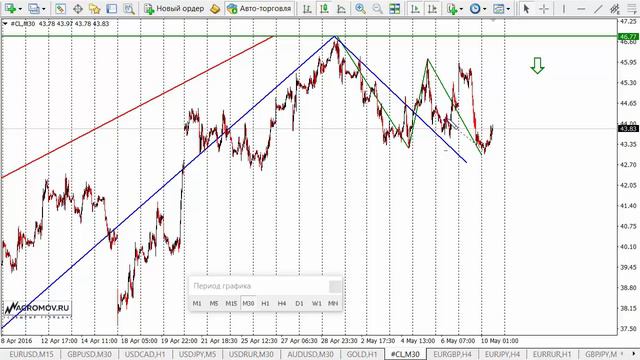This screenshot has height=360, width=640.
Task: Select the equidistant channel tool
Action: [x=615, y=8]
